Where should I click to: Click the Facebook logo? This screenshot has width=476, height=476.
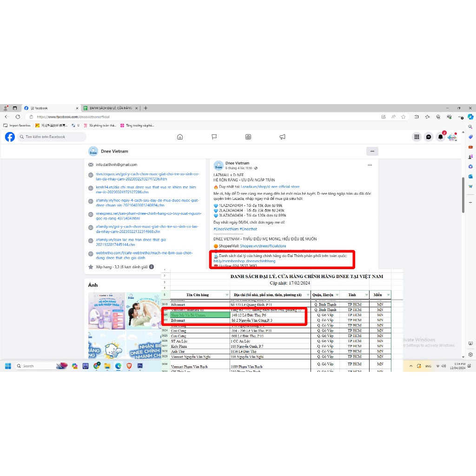click(x=10, y=137)
